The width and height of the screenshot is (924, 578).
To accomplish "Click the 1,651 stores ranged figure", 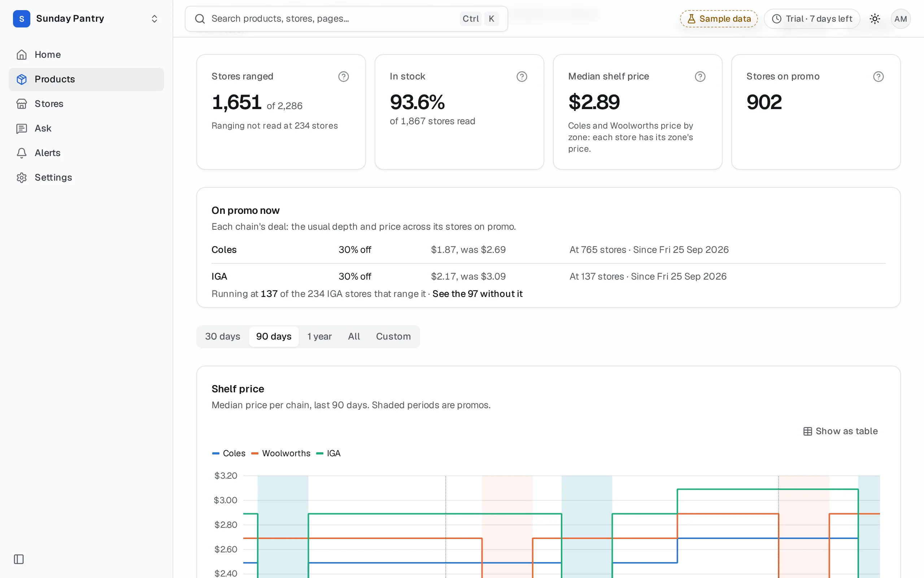I will click(x=236, y=103).
